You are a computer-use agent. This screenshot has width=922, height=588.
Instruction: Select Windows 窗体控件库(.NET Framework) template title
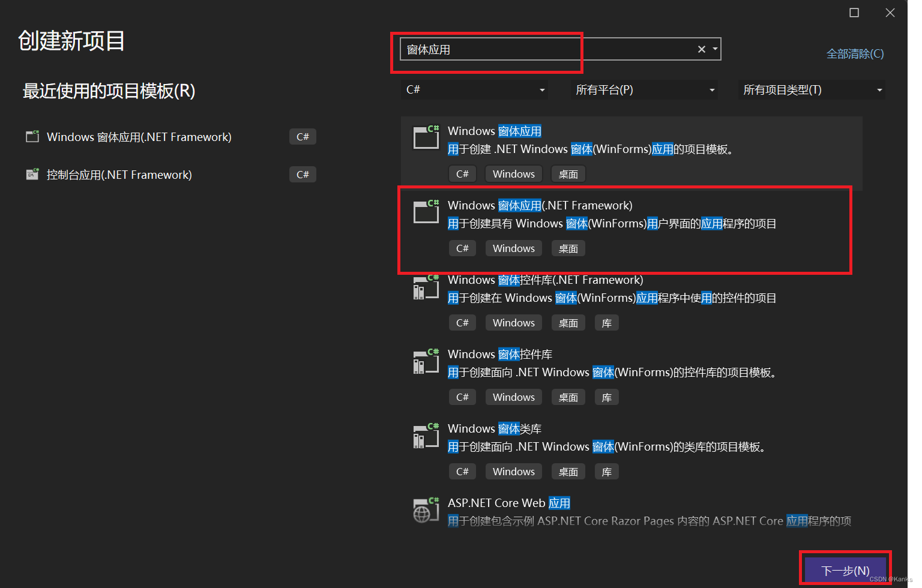[545, 280]
